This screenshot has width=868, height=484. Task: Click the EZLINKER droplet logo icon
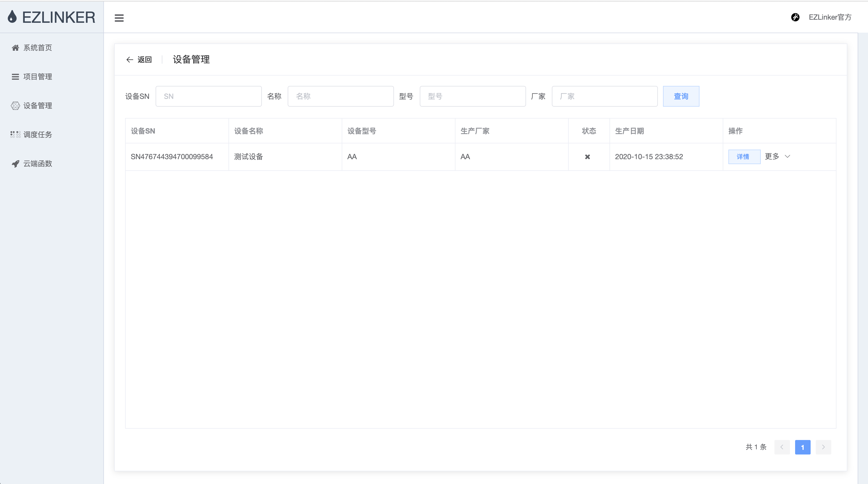[12, 17]
